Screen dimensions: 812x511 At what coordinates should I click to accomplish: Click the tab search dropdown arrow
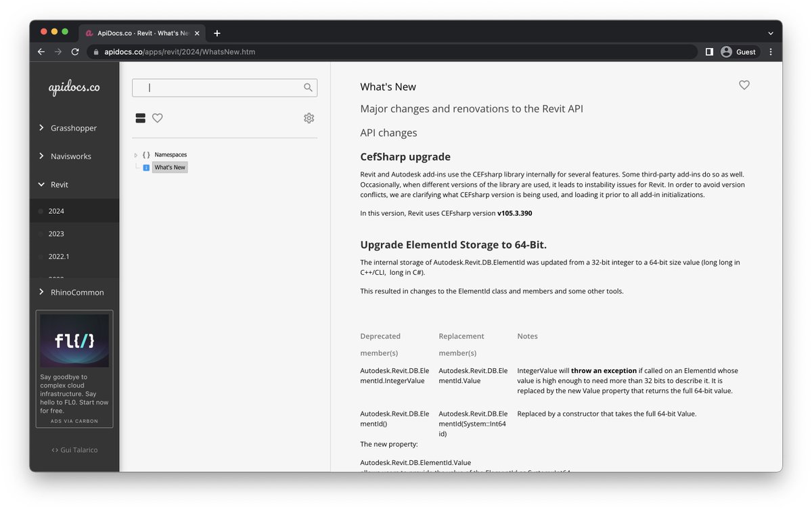click(771, 33)
